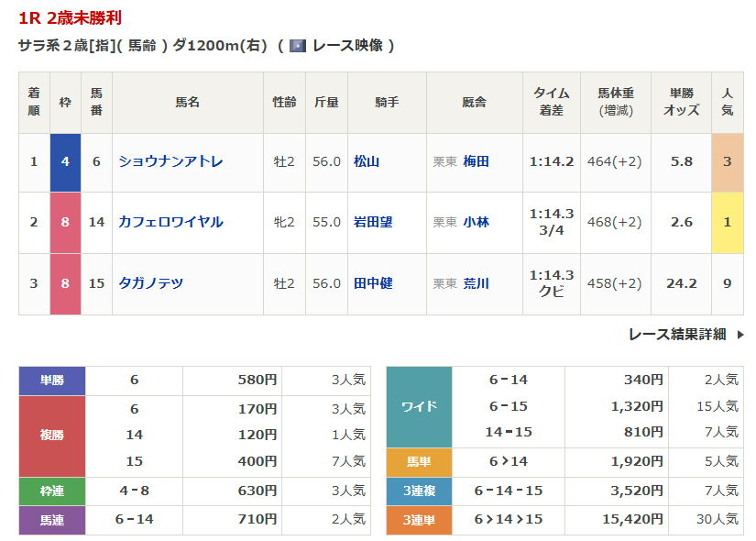Open horse カフェロワイヤル page
756x541 pixels.
click(x=170, y=222)
